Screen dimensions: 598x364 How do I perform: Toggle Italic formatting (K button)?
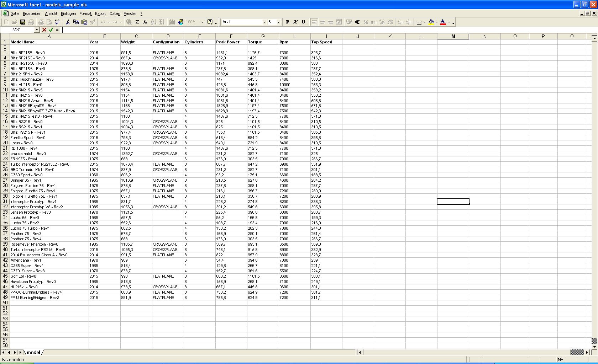pyautogui.click(x=295, y=22)
